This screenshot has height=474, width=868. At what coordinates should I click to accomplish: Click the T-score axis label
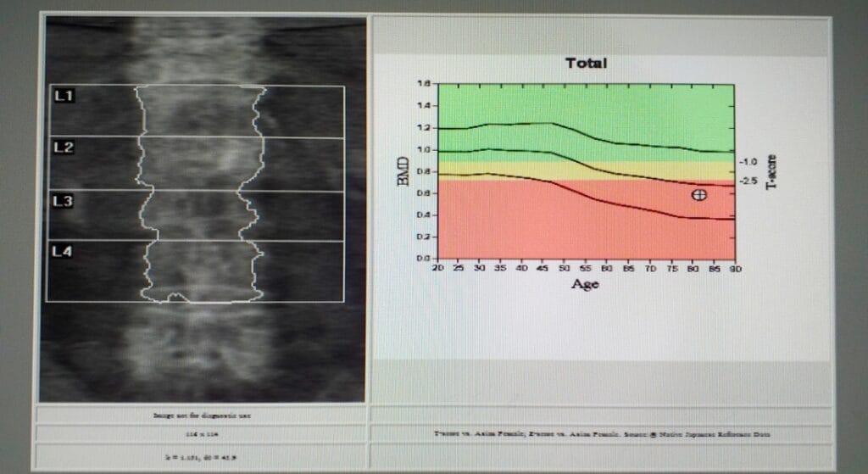pyautogui.click(x=772, y=172)
